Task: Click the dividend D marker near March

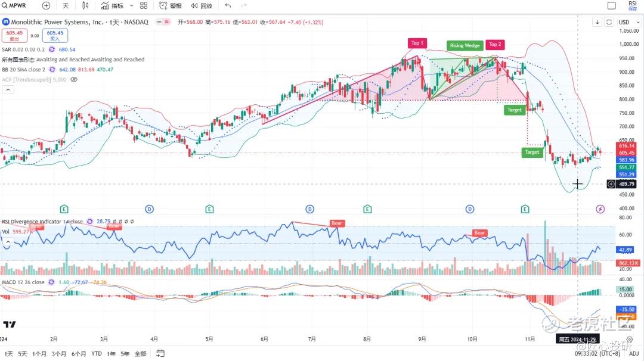Action: [149, 209]
